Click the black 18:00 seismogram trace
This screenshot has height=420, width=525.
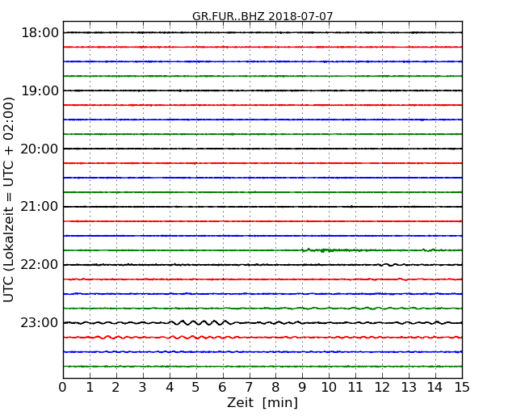click(x=262, y=32)
